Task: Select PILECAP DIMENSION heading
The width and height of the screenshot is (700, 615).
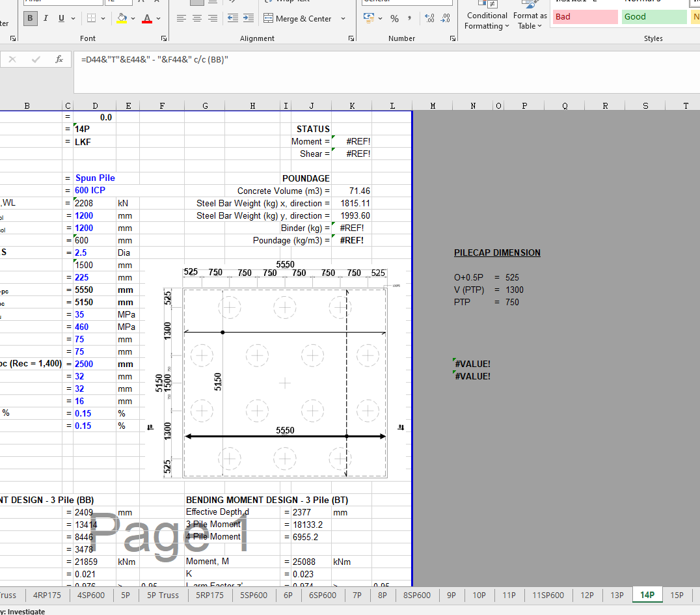Action: 497,253
